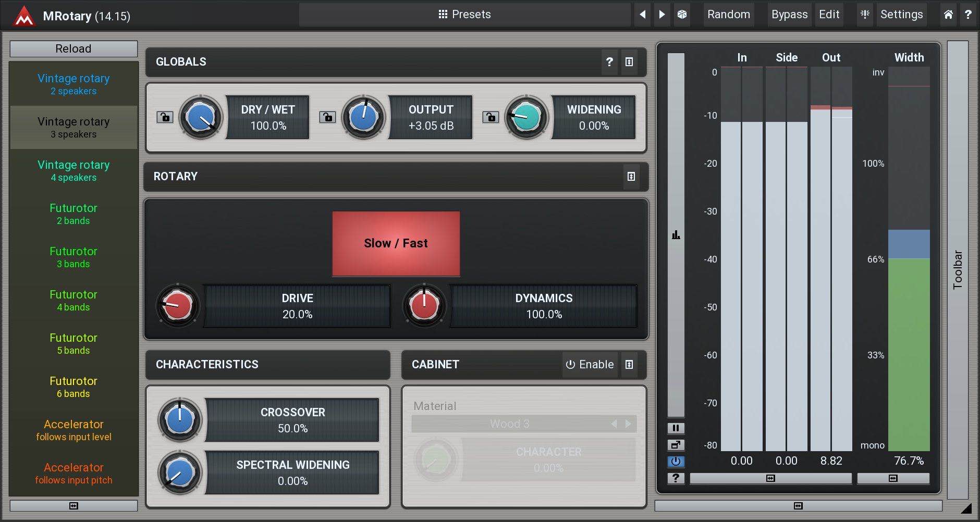Screen dimensions: 980x522
Task: Enable the Cabinet section
Action: [x=590, y=365]
